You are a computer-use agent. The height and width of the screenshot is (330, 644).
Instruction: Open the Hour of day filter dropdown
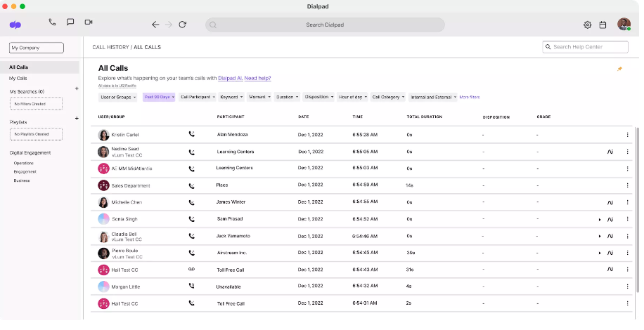(x=352, y=97)
